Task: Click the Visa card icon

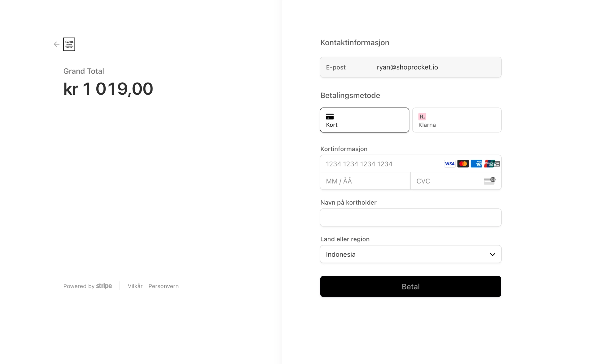Action: [x=449, y=164]
